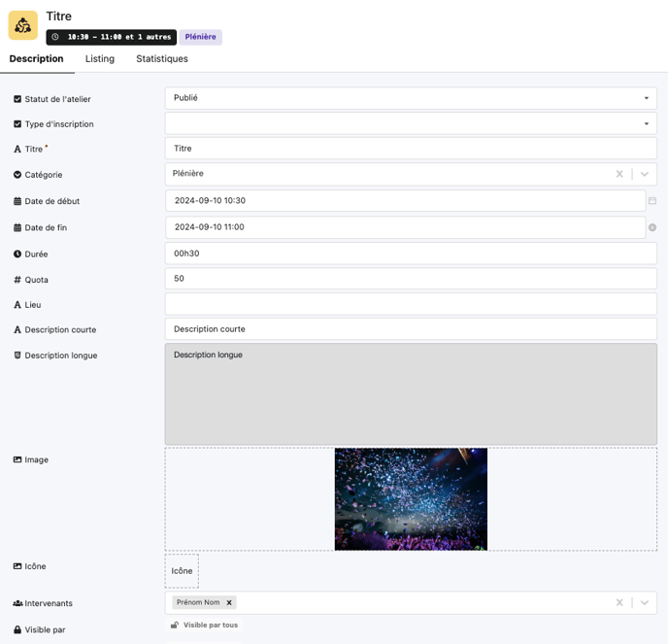
Task: Open the empty Type d'inscription dropdown
Action: pos(411,123)
